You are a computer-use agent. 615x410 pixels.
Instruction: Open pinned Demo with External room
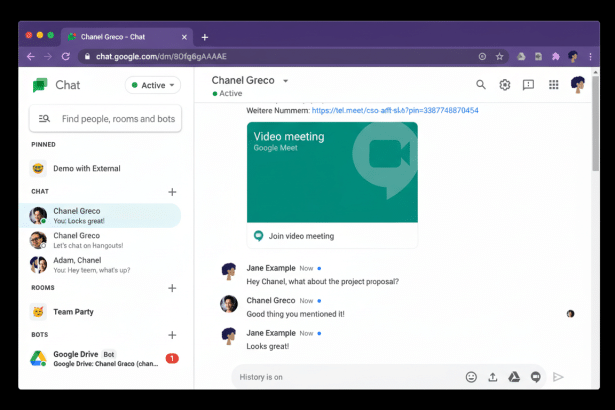click(101, 168)
